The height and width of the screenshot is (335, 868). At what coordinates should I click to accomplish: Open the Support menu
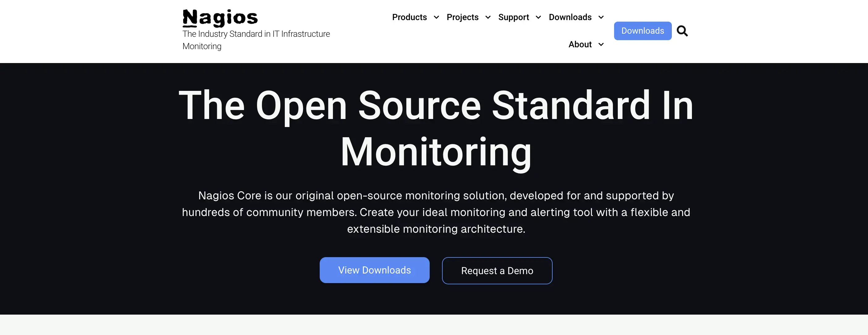513,17
